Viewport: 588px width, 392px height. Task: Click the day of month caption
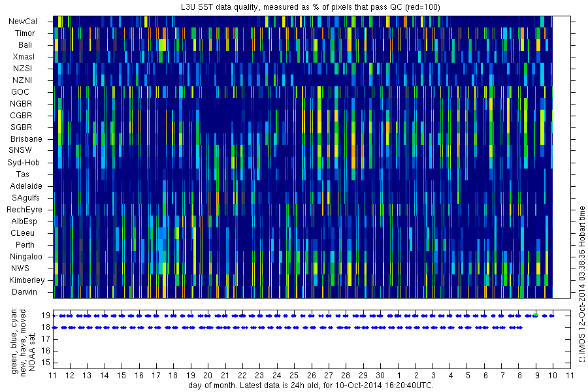(x=311, y=385)
